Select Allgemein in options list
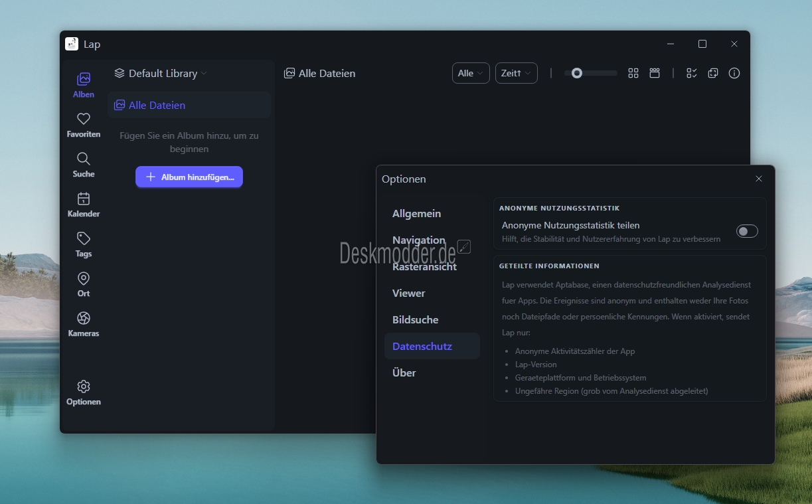The width and height of the screenshot is (812, 504). click(x=416, y=214)
